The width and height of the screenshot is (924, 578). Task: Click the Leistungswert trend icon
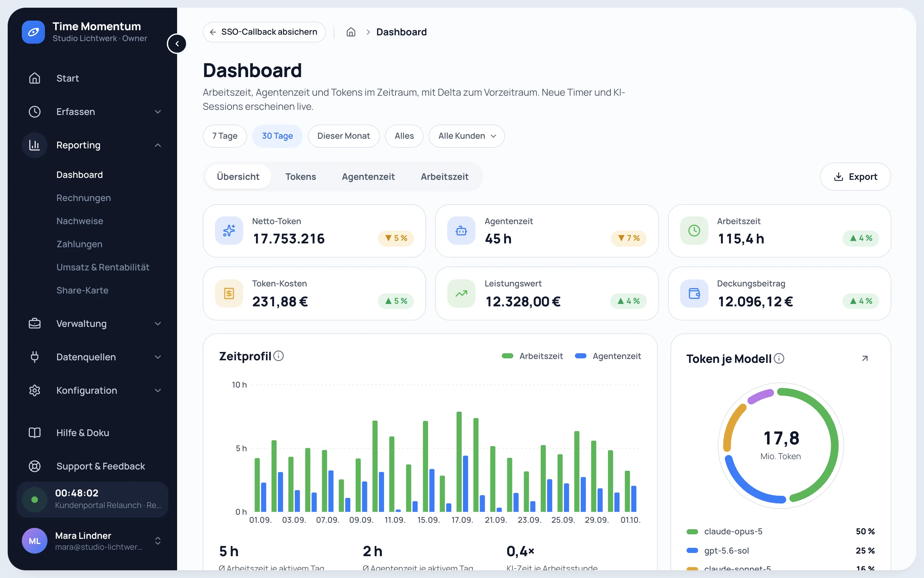[x=461, y=293]
